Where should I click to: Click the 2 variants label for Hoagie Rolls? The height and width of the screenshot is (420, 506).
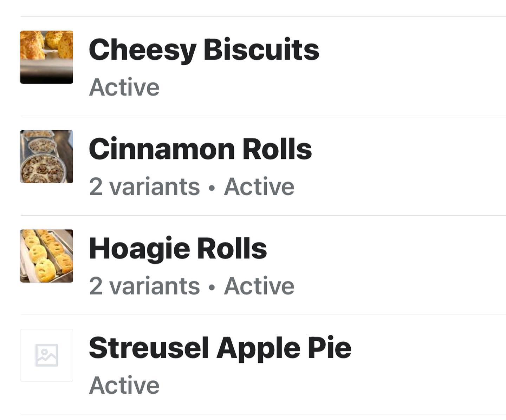pyautogui.click(x=144, y=286)
